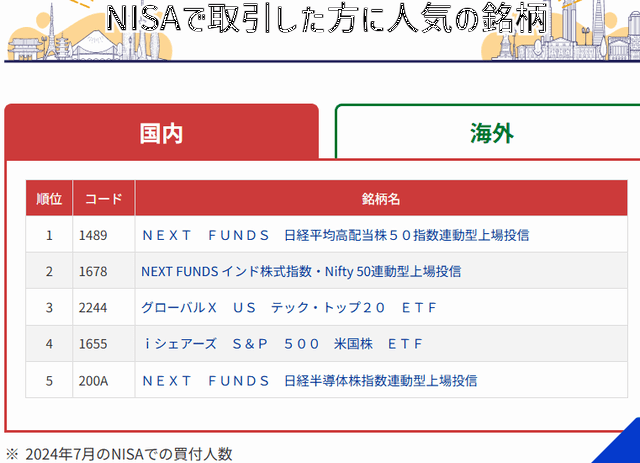Open iシェアーズ S&P 500 米国株 ETF link
Screen dimensions: 640x463
point(282,343)
